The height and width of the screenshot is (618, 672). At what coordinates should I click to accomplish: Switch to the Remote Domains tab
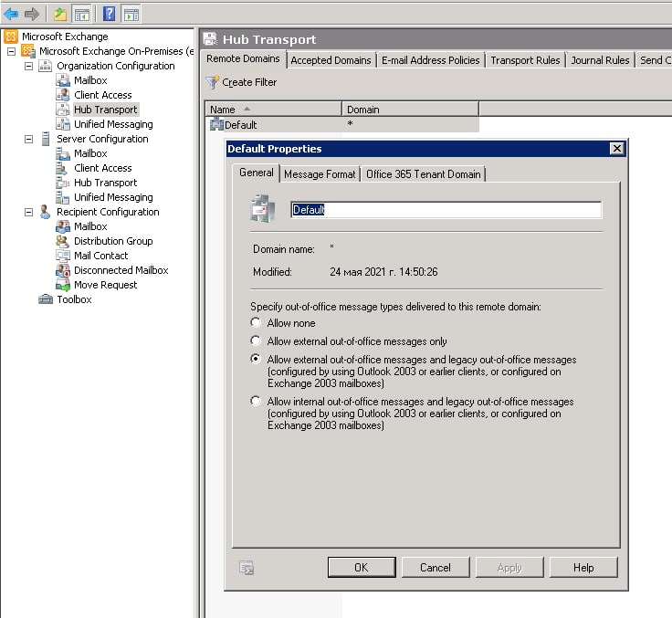click(243, 58)
